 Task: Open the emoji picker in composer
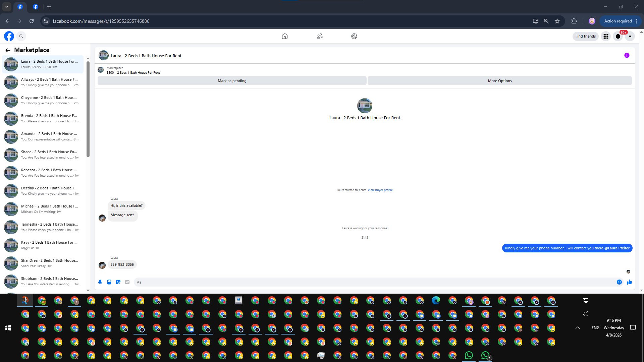click(x=619, y=282)
